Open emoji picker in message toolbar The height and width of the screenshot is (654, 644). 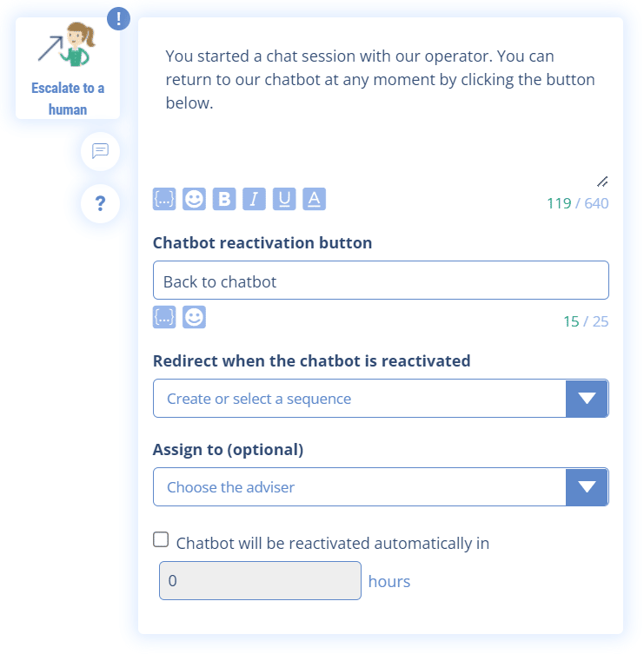point(194,199)
